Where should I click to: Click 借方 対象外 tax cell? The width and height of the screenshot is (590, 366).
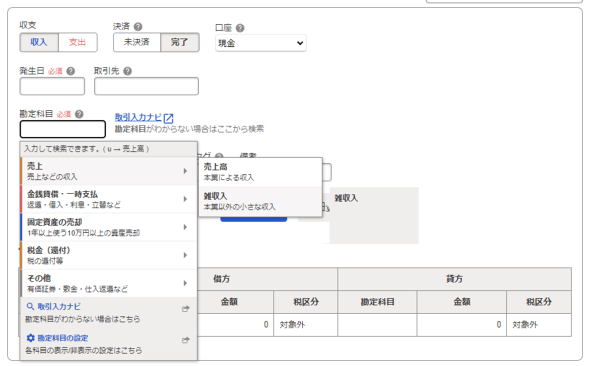[305, 325]
